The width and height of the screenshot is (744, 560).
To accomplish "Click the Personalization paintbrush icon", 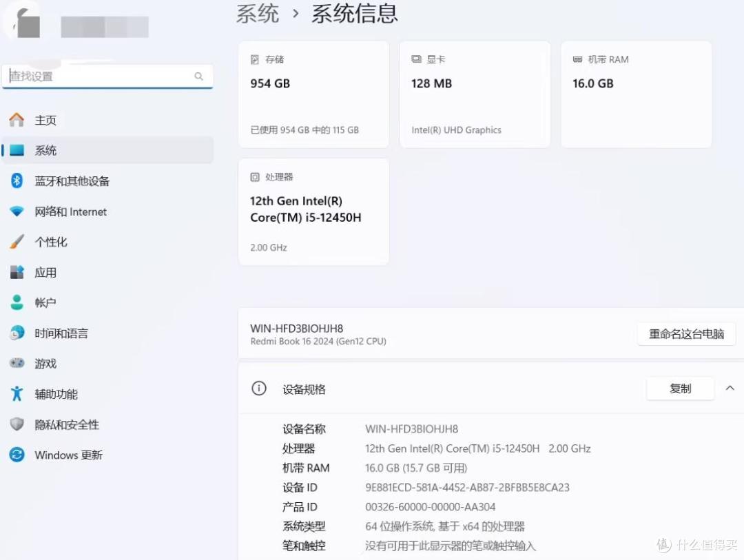I will tap(17, 242).
